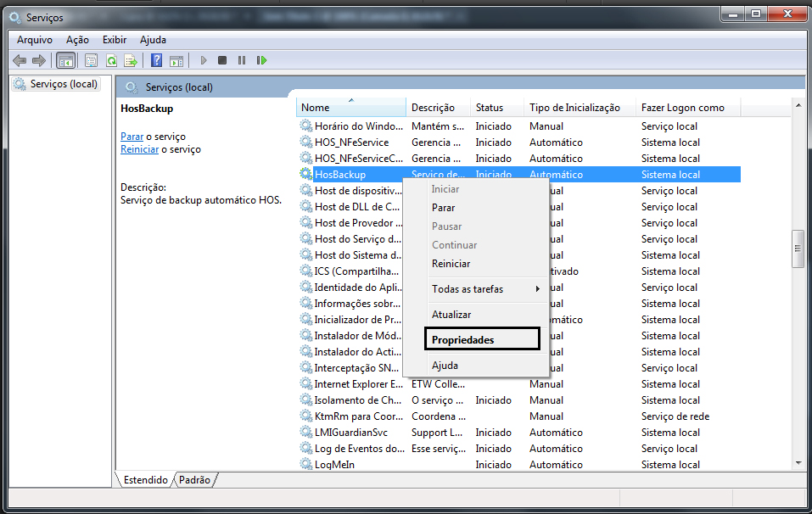Click the 'Reiniciar' service link

pos(139,149)
